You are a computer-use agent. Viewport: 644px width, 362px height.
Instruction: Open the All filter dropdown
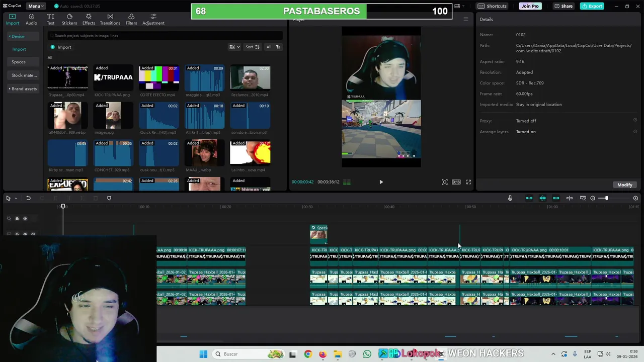(273, 47)
